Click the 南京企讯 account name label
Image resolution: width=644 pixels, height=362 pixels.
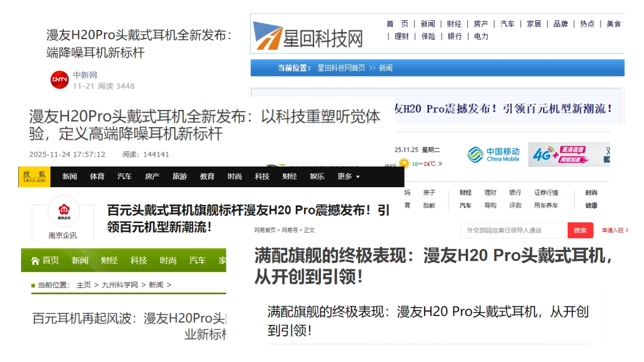[63, 235]
